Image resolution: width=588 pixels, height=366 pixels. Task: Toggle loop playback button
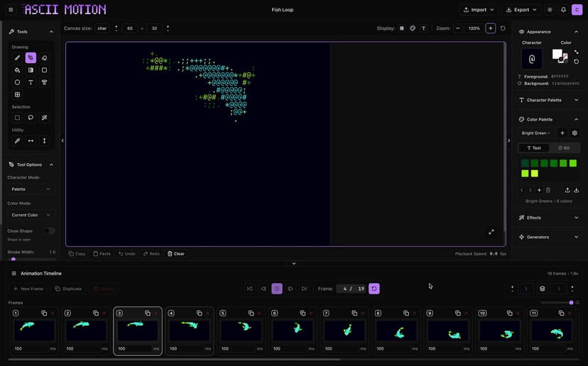click(374, 289)
